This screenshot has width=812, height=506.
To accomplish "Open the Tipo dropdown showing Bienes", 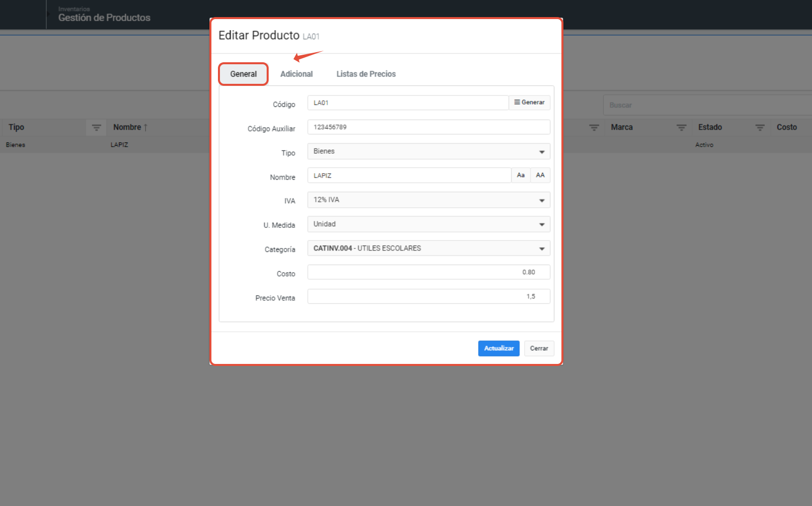I will pos(429,151).
